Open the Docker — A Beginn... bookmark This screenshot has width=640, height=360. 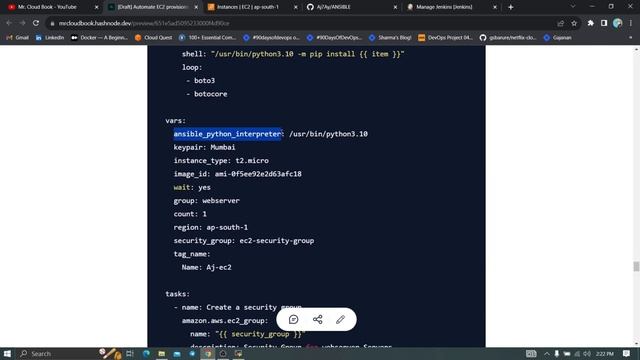pyautogui.click(x=99, y=38)
